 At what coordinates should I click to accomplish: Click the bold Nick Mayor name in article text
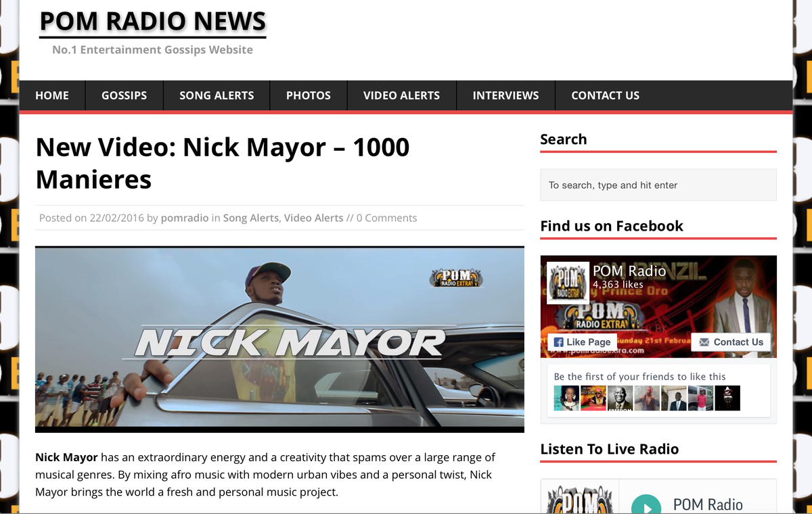pos(66,457)
